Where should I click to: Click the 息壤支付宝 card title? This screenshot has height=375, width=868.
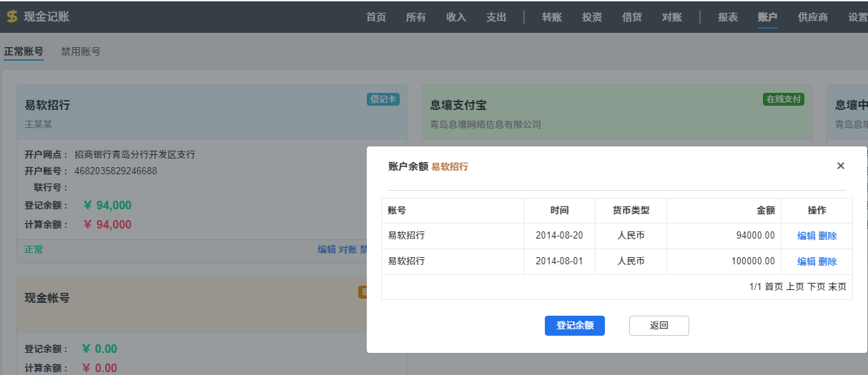click(x=458, y=105)
